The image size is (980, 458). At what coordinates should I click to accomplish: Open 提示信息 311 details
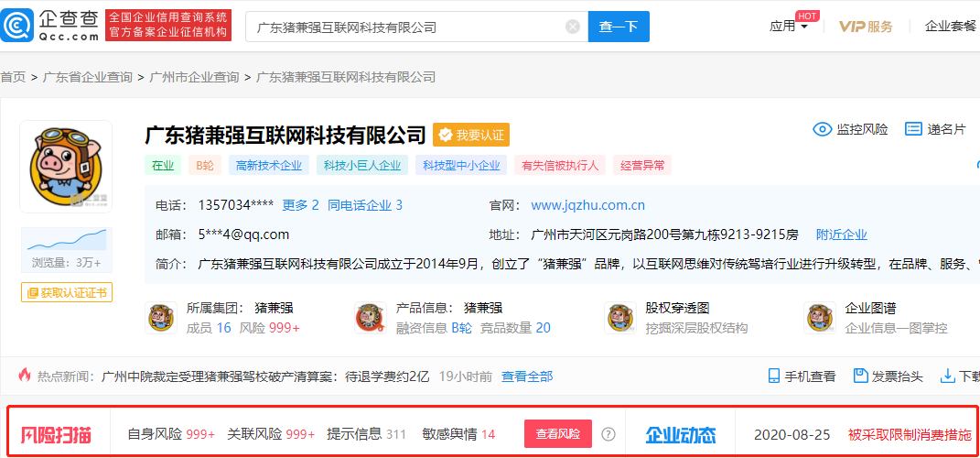(367, 434)
